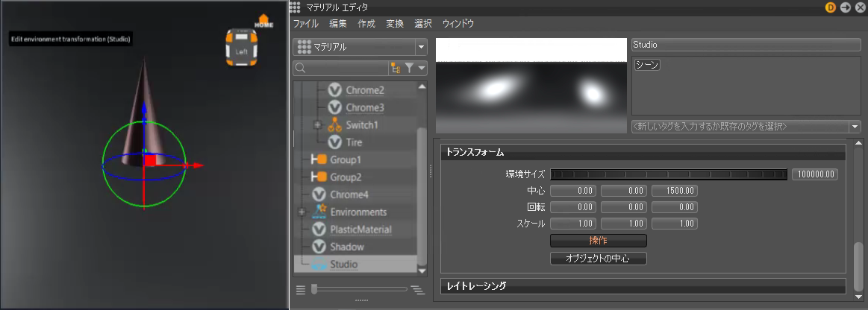Open the 作成 menu
The width and height of the screenshot is (868, 310).
pos(366,24)
